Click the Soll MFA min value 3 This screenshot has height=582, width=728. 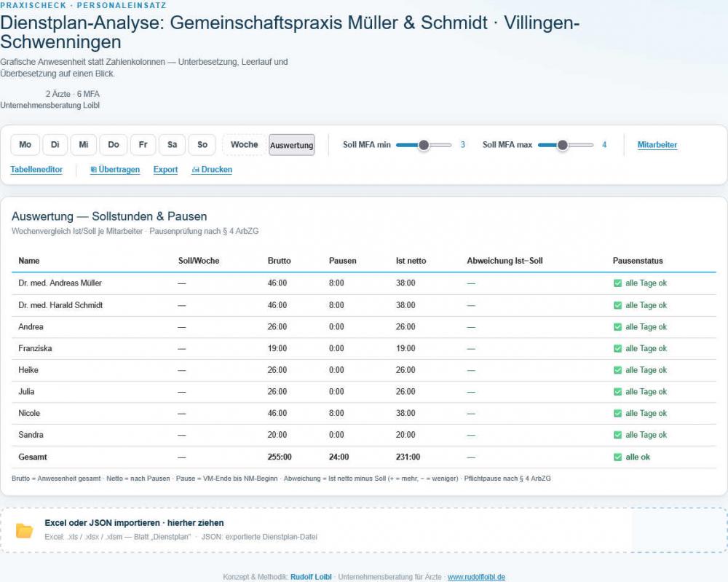462,145
